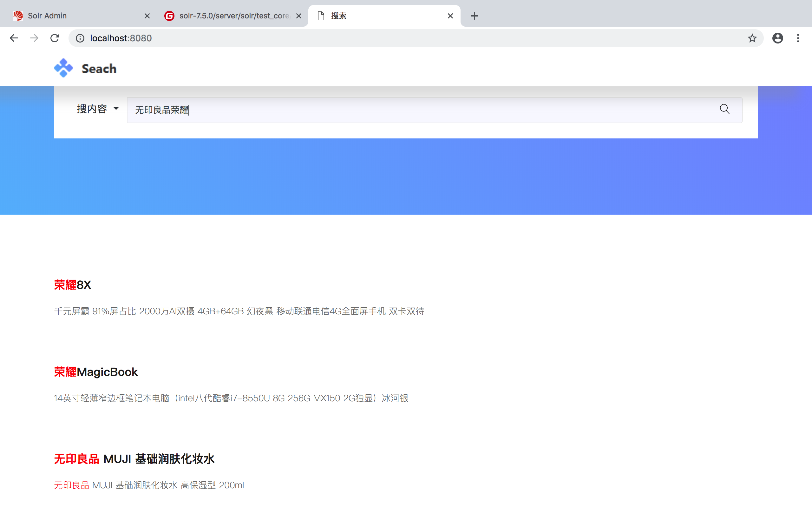This screenshot has height=508, width=812.
Task: Bookmark this page with the star icon
Action: pos(752,38)
